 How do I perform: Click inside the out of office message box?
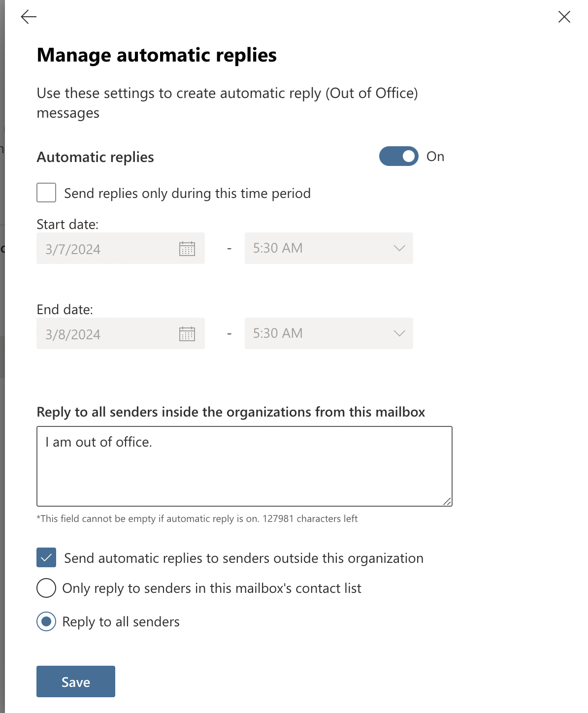pyautogui.click(x=244, y=465)
